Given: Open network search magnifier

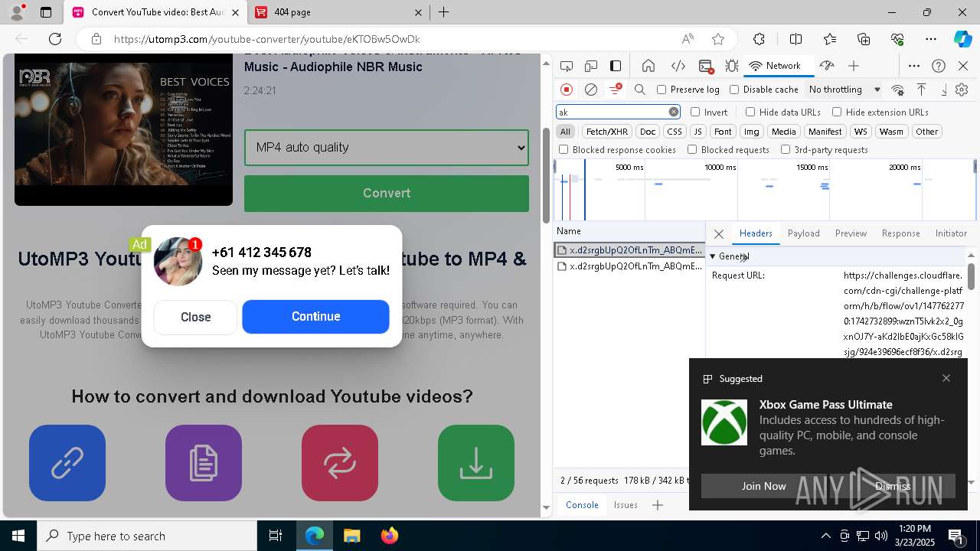Looking at the screenshot, I should [x=640, y=90].
